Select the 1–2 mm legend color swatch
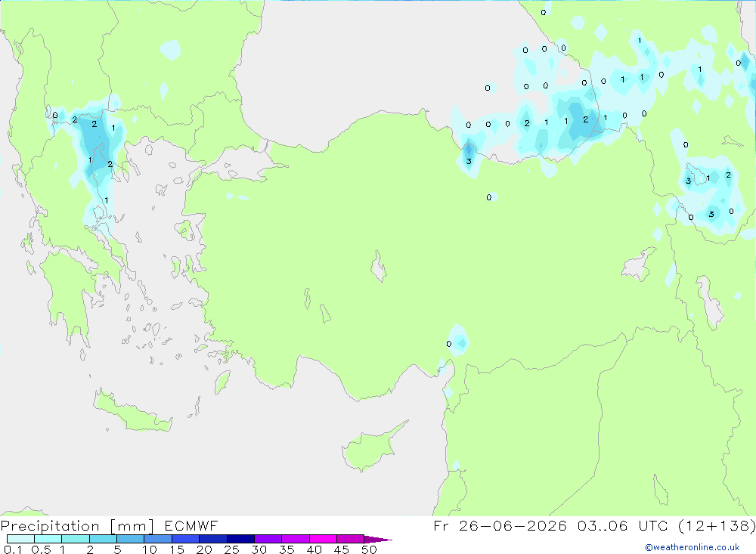Screen dimensions: 756x554 coord(75,539)
